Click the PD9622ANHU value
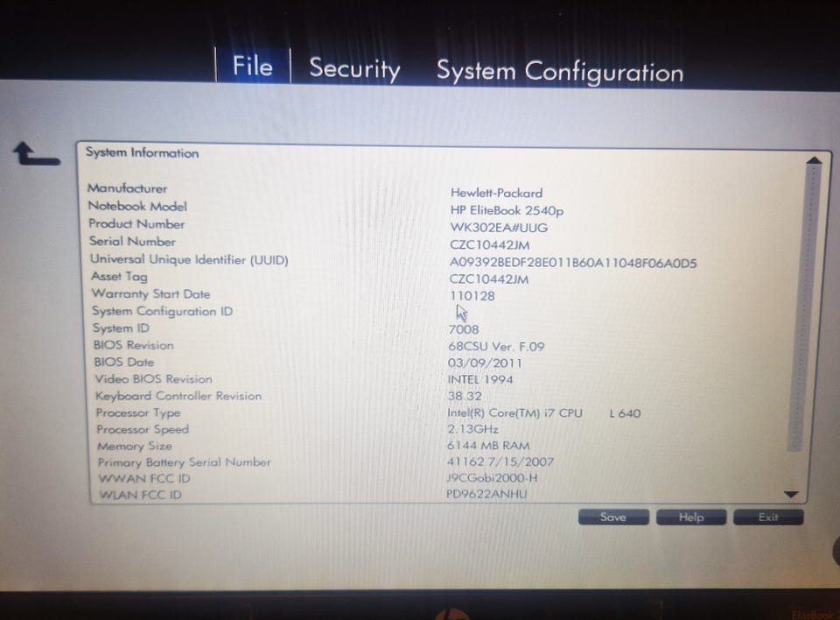Viewport: 840px width, 620px height. 486,494
